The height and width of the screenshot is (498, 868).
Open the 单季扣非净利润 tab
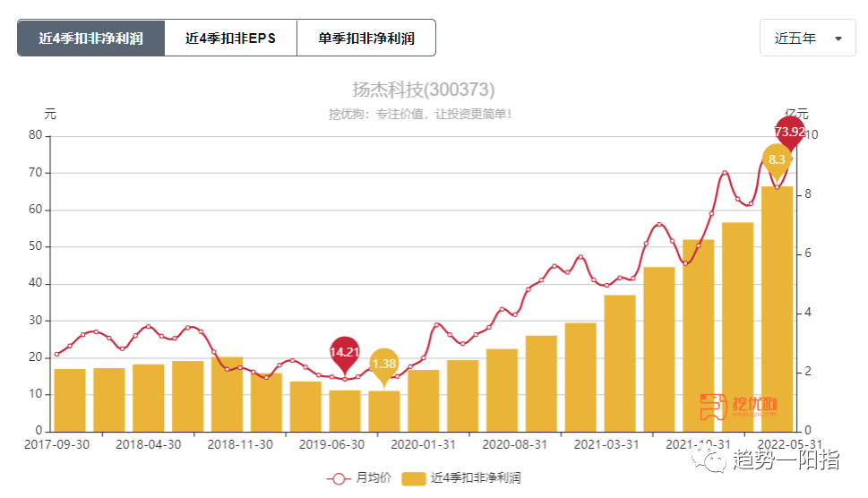pyautogui.click(x=366, y=39)
